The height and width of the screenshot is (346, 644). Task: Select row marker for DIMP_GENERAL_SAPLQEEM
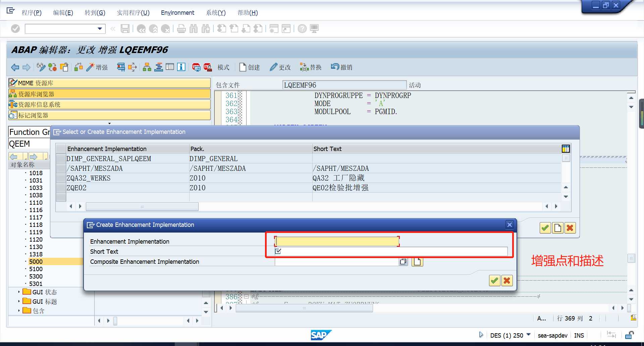tap(61, 158)
